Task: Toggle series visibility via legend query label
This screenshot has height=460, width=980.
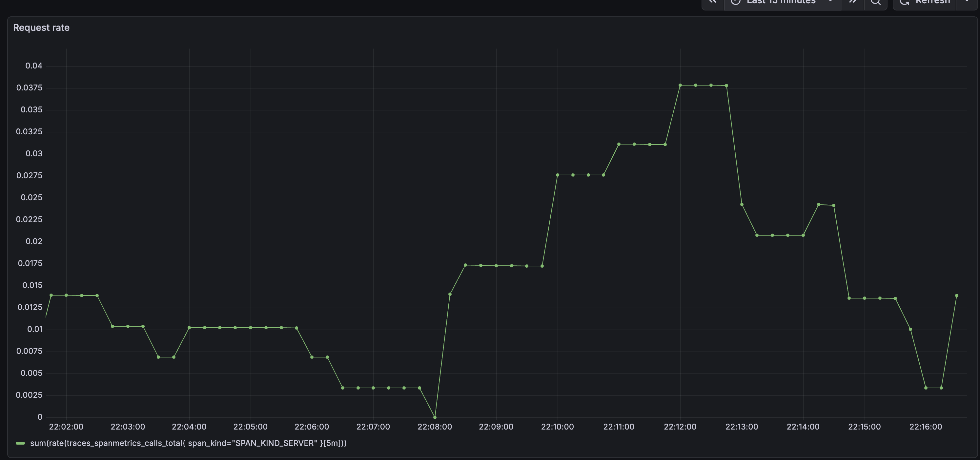Action: pyautogui.click(x=188, y=443)
